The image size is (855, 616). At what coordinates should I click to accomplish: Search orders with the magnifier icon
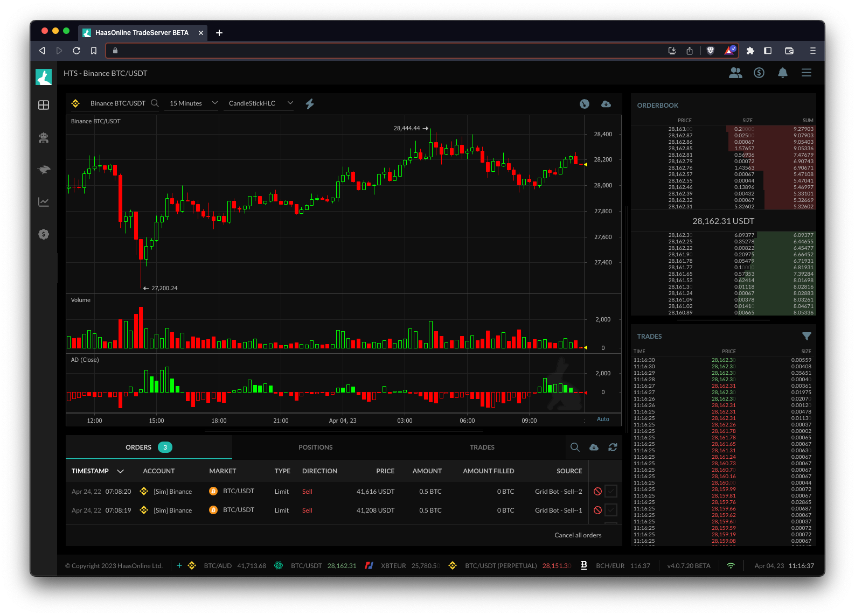pos(575,447)
